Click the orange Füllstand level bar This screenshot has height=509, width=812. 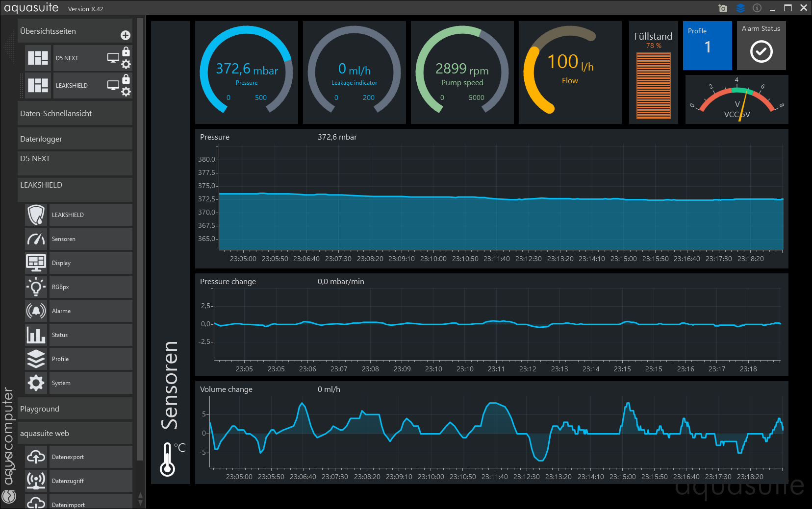point(653,86)
